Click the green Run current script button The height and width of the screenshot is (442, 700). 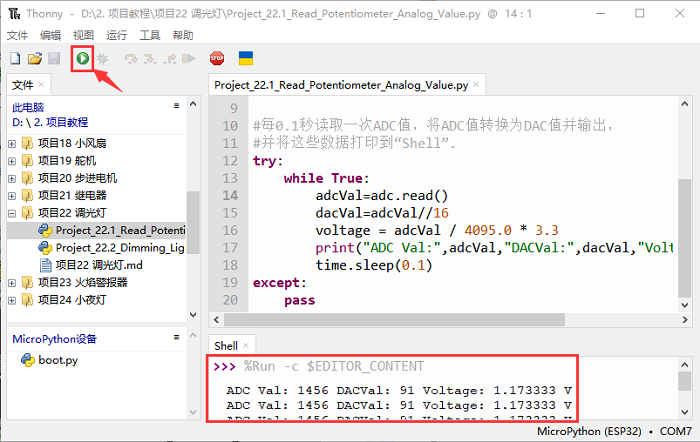pos(82,59)
